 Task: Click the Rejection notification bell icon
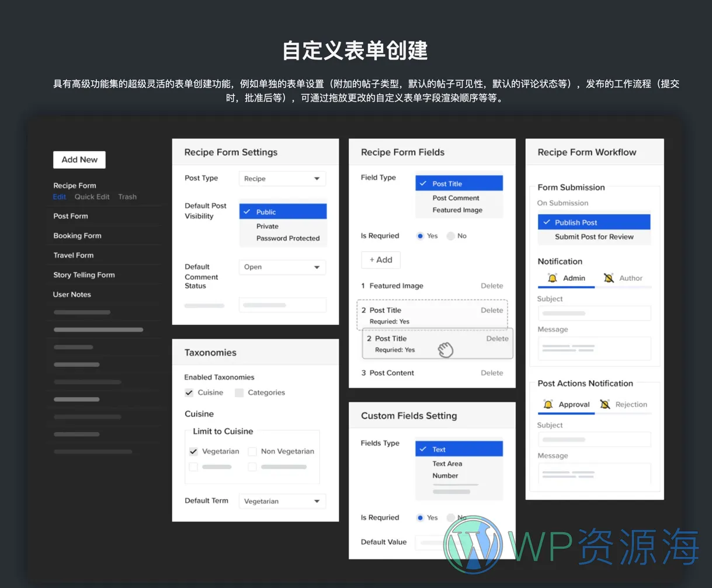coord(607,404)
